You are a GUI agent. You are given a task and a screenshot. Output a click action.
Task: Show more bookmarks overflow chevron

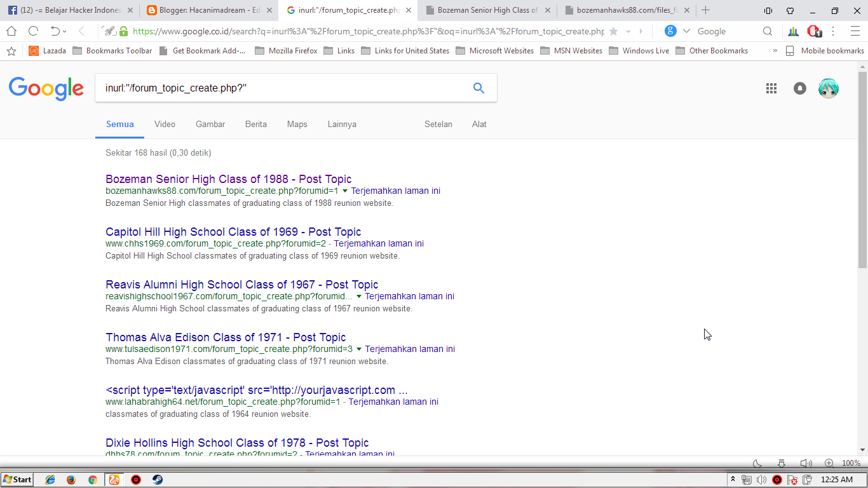pyautogui.click(x=775, y=51)
